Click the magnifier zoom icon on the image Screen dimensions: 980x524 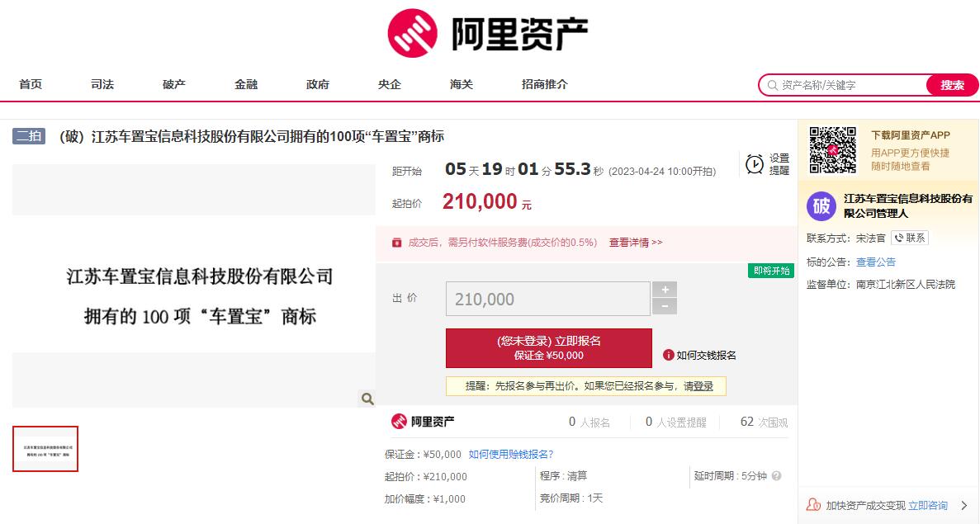tap(367, 399)
